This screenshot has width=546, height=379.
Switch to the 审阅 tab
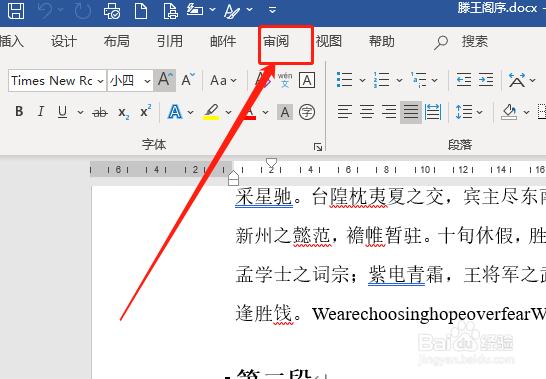(x=276, y=41)
